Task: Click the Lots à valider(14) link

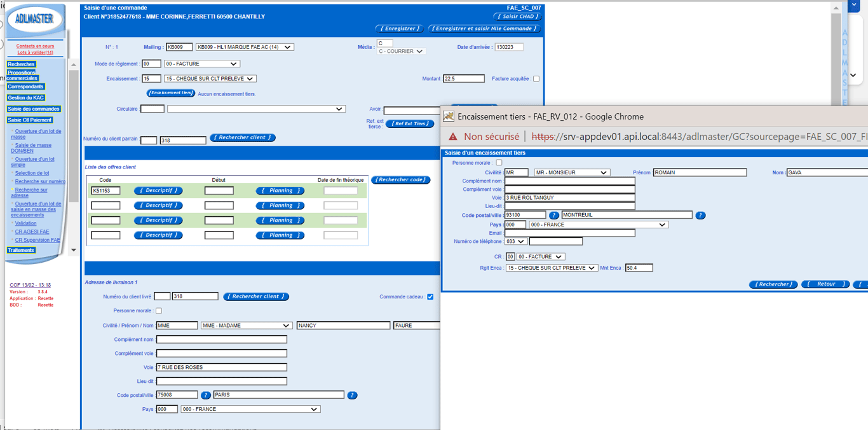Action: coord(35,53)
